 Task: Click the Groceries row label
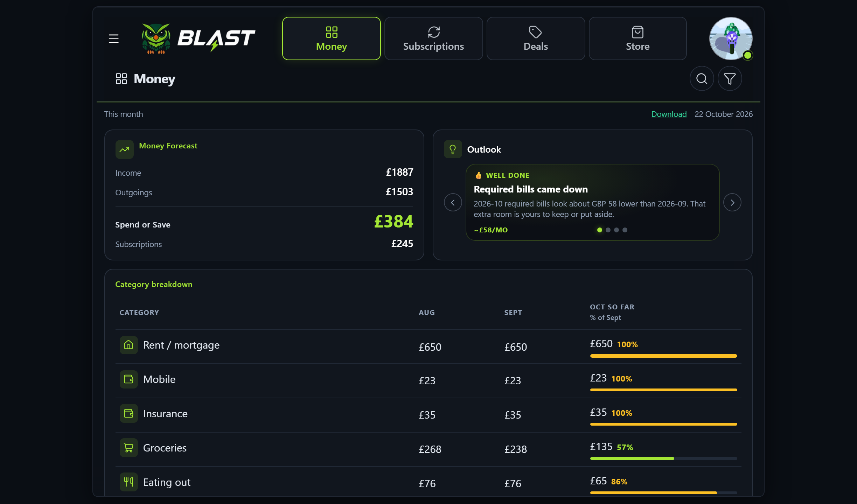[165, 448]
